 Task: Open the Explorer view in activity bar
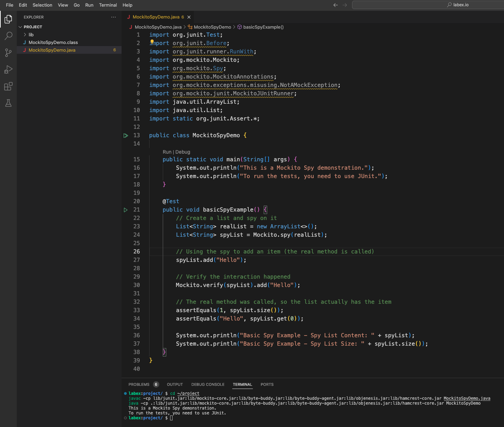(8, 19)
